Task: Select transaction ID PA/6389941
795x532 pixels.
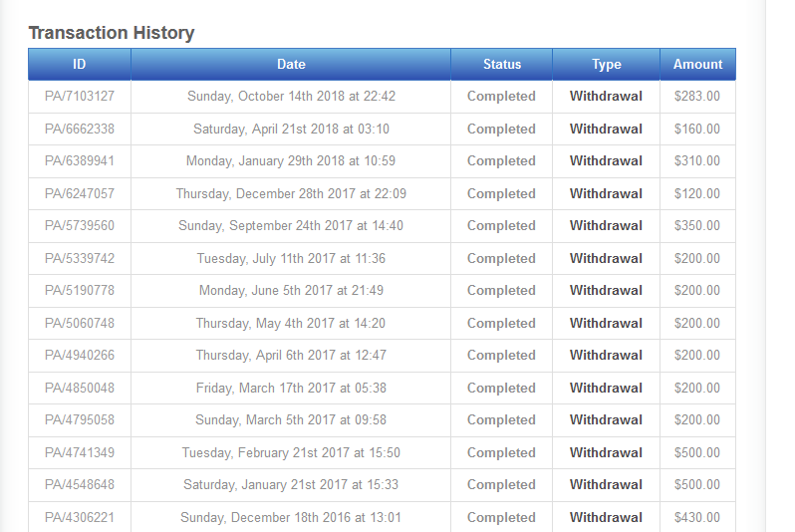Action: click(80, 161)
